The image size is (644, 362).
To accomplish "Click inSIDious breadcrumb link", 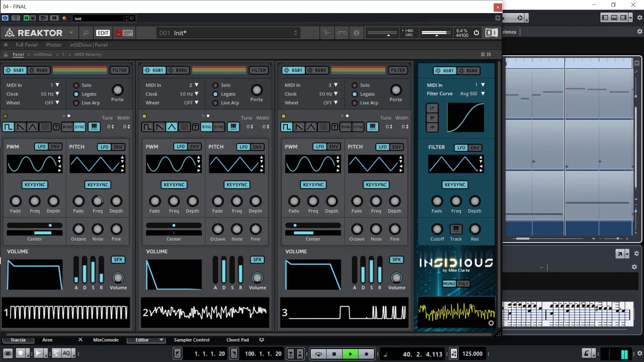I will tap(42, 54).
